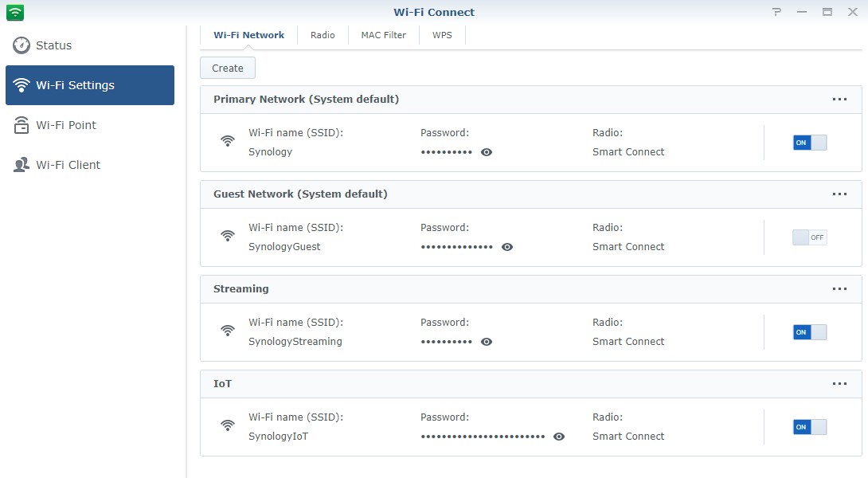Open the IoT network more options menu

coord(839,384)
